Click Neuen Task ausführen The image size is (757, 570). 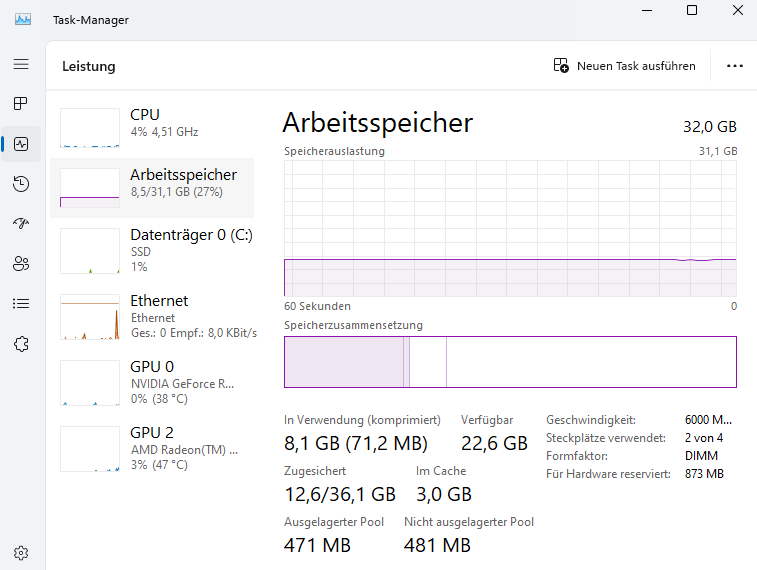coord(624,66)
